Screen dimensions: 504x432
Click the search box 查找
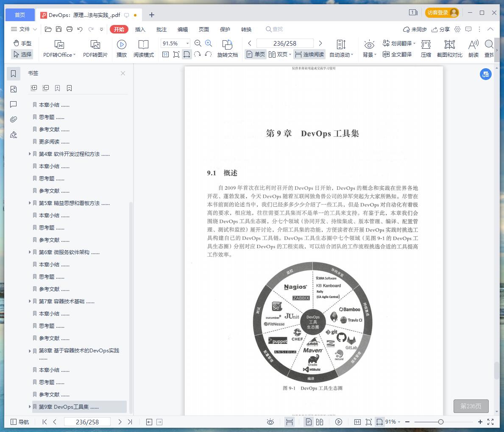(x=274, y=29)
